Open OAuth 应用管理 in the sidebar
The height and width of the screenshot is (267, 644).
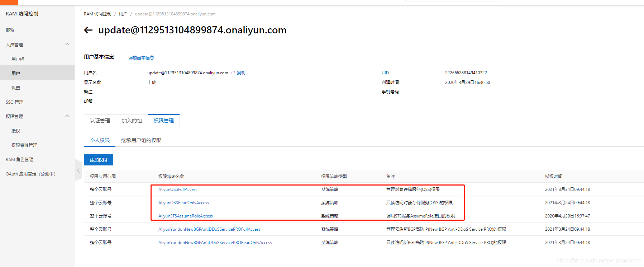(30, 174)
